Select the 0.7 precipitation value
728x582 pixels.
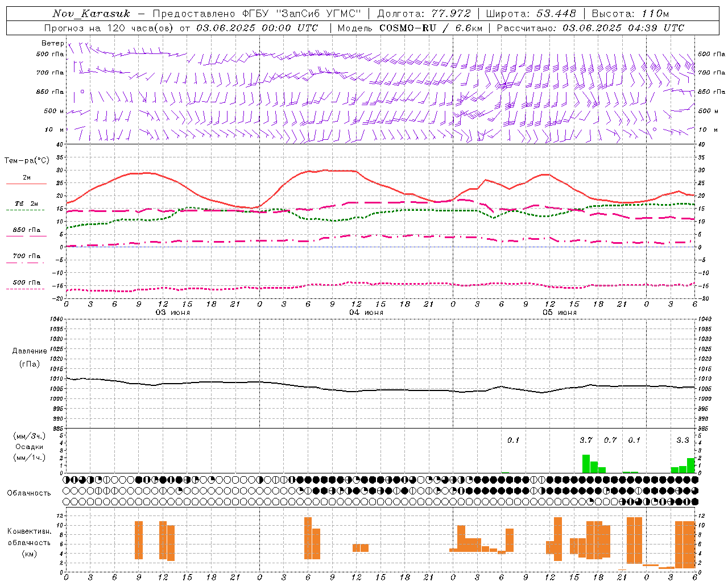pos(610,440)
